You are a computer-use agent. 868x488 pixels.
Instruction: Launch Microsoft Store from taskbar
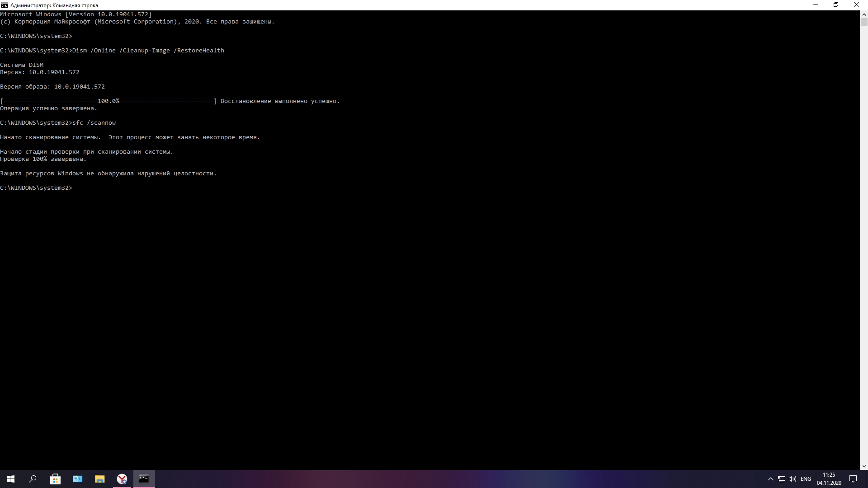coord(55,479)
